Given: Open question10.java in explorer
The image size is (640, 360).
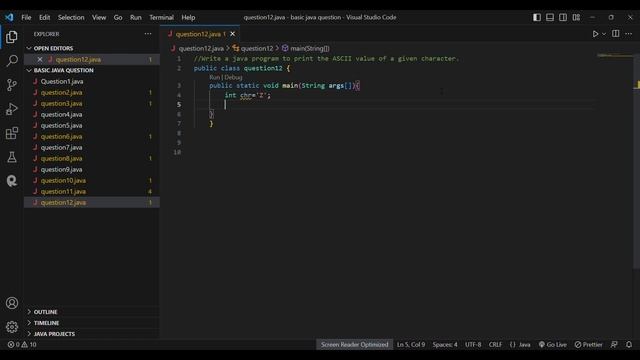Looking at the screenshot, I should pyautogui.click(x=91, y=180).
